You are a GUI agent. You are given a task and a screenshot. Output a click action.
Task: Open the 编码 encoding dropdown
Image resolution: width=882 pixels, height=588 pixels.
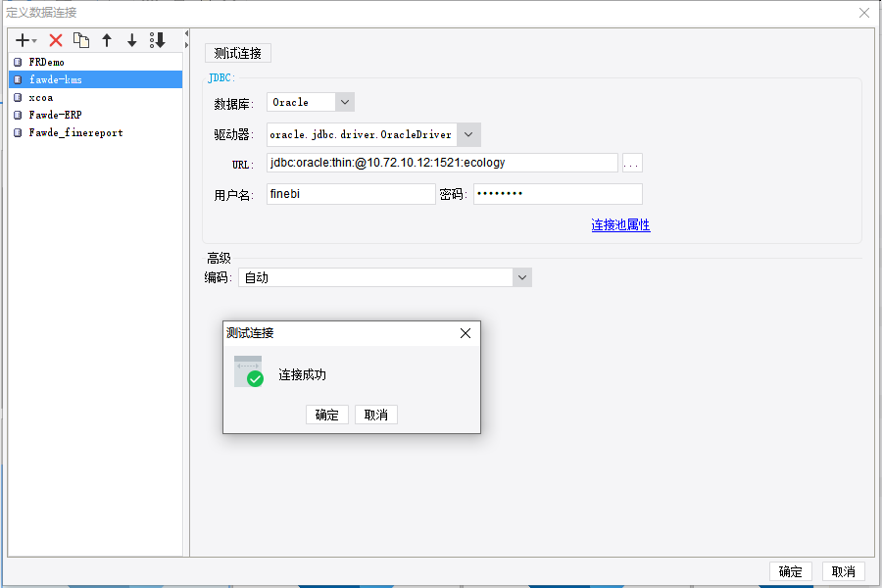(522, 277)
